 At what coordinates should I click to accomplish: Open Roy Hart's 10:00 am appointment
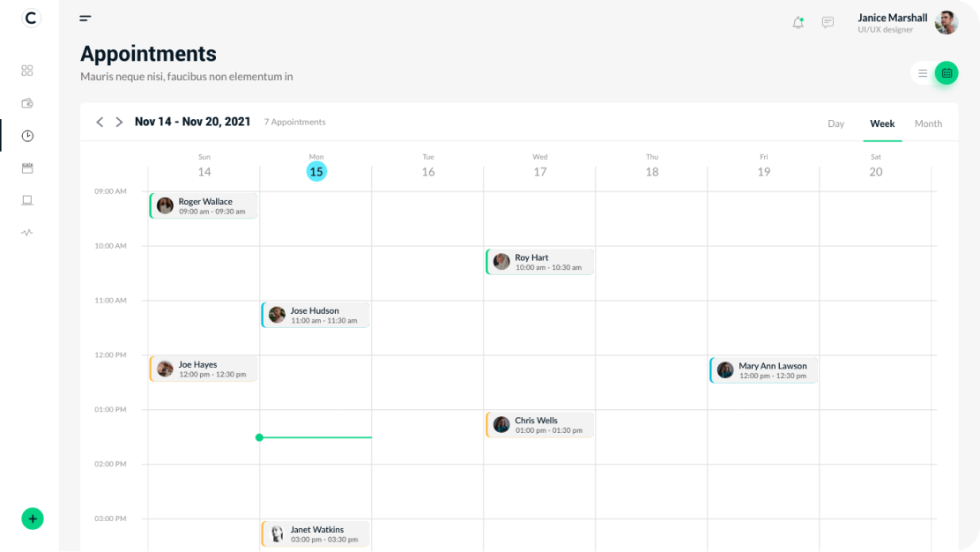(539, 262)
